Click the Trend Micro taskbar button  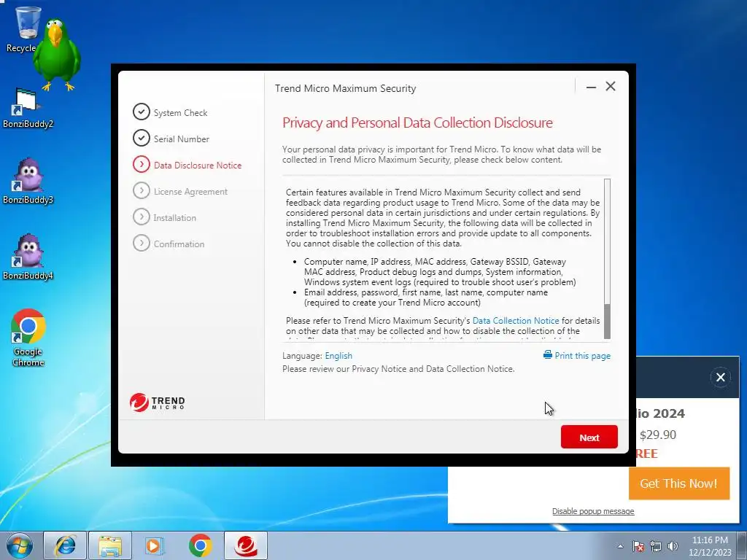click(x=246, y=545)
